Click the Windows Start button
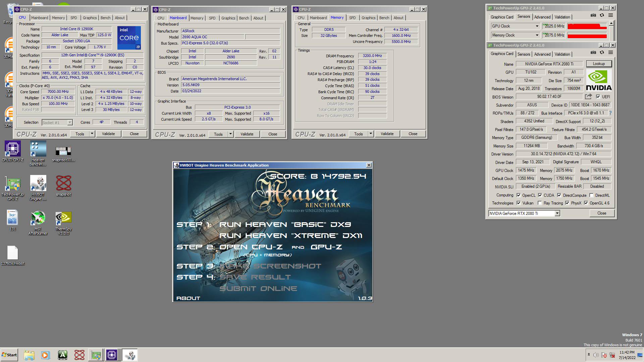644x362 pixels. (x=9, y=355)
